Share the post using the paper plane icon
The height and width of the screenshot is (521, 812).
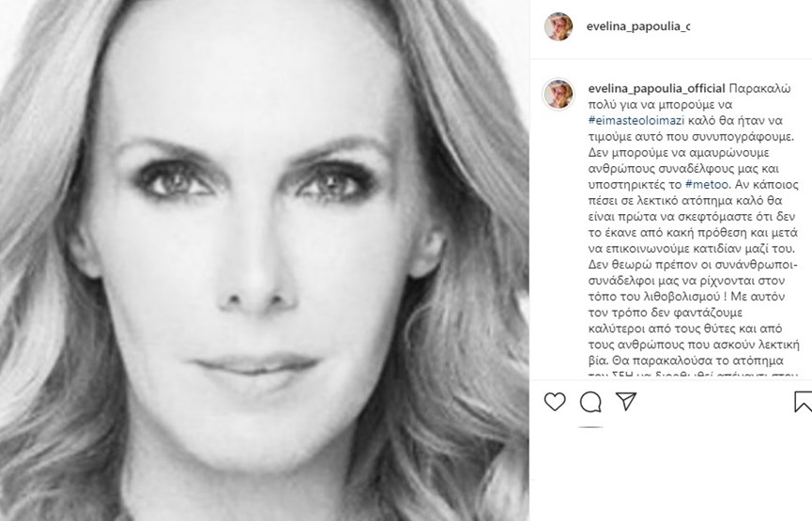tap(625, 402)
